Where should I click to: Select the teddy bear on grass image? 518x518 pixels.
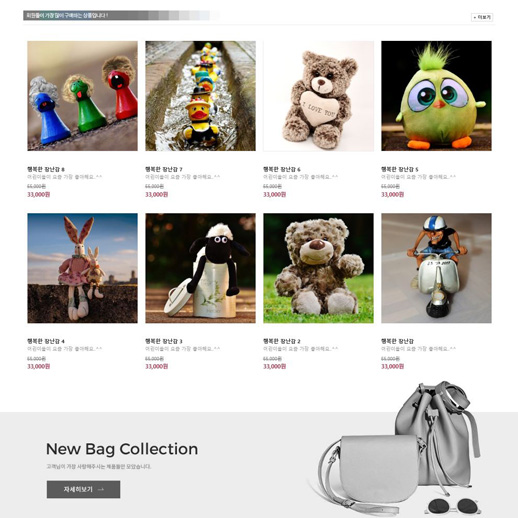[318, 268]
